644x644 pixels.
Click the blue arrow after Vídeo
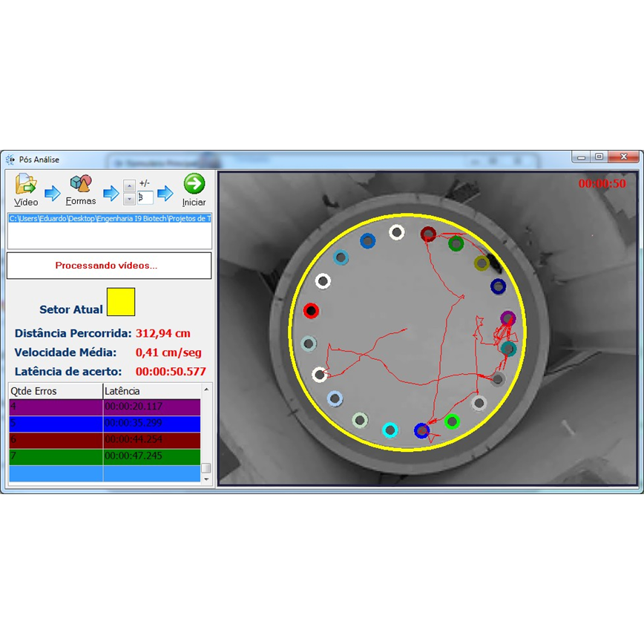[x=53, y=194]
